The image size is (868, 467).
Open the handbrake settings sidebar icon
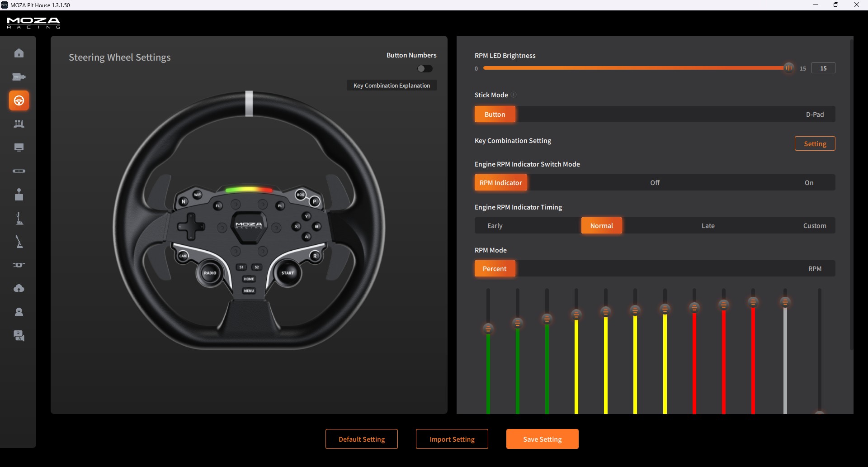coord(19,242)
